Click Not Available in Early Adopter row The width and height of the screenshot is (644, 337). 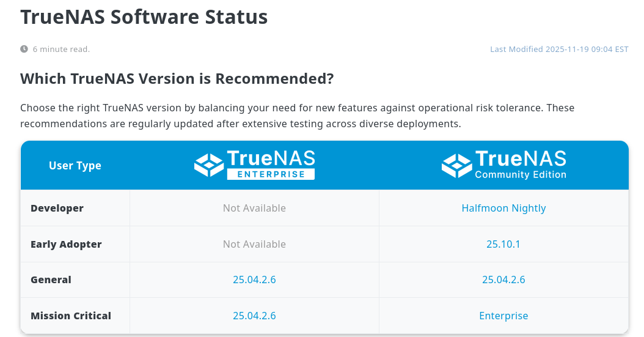pos(254,244)
